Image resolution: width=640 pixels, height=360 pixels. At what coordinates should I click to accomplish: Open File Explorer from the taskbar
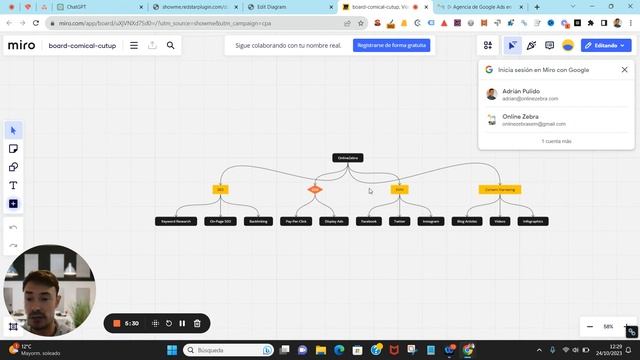pos(321,350)
